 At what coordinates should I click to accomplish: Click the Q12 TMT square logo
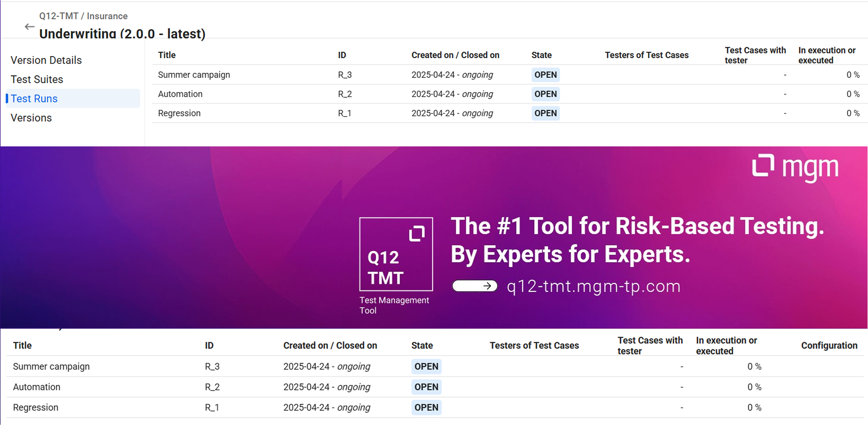pyautogui.click(x=396, y=254)
